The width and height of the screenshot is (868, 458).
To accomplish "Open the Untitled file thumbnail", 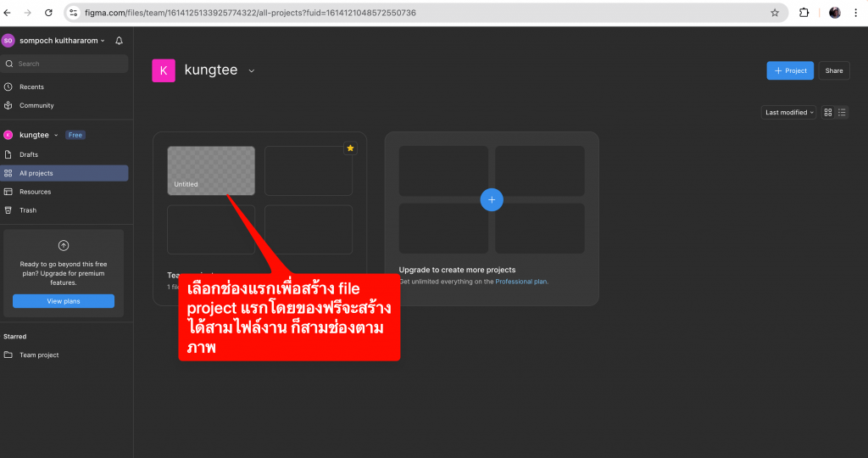I will click(x=211, y=170).
